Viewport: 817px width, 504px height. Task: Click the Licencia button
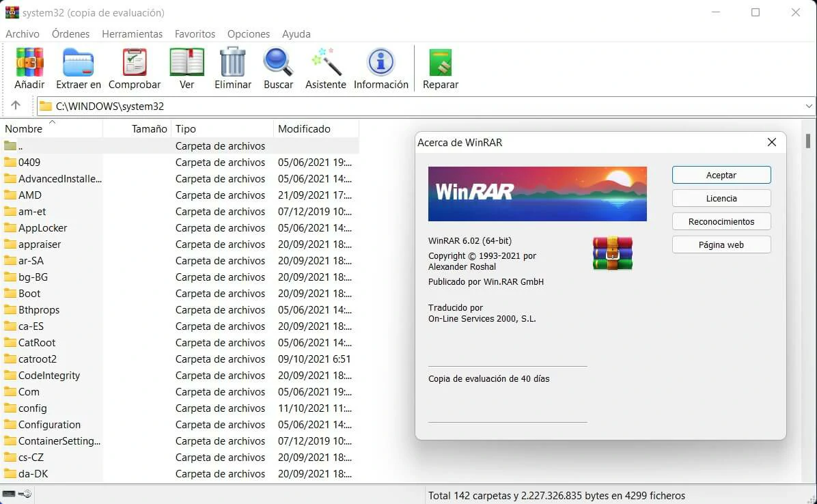point(721,199)
